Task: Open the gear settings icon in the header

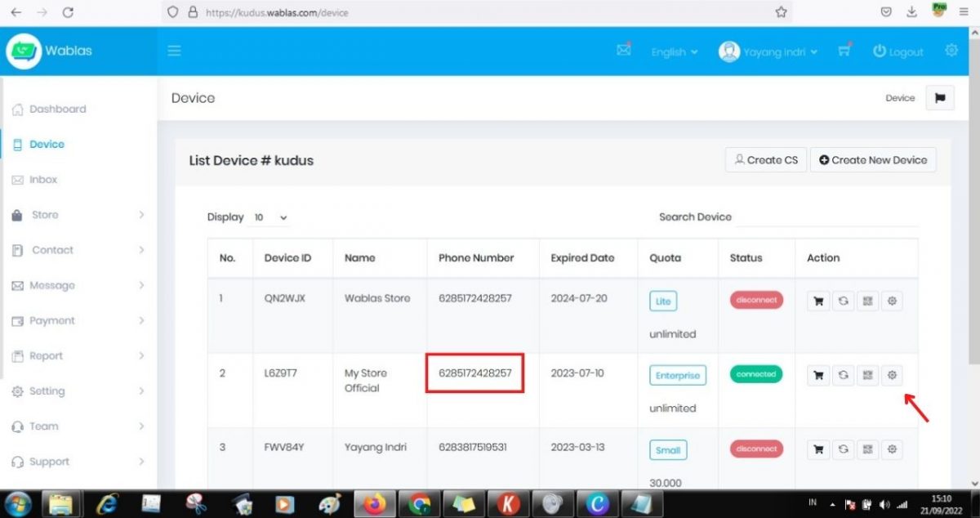Action: click(x=951, y=50)
